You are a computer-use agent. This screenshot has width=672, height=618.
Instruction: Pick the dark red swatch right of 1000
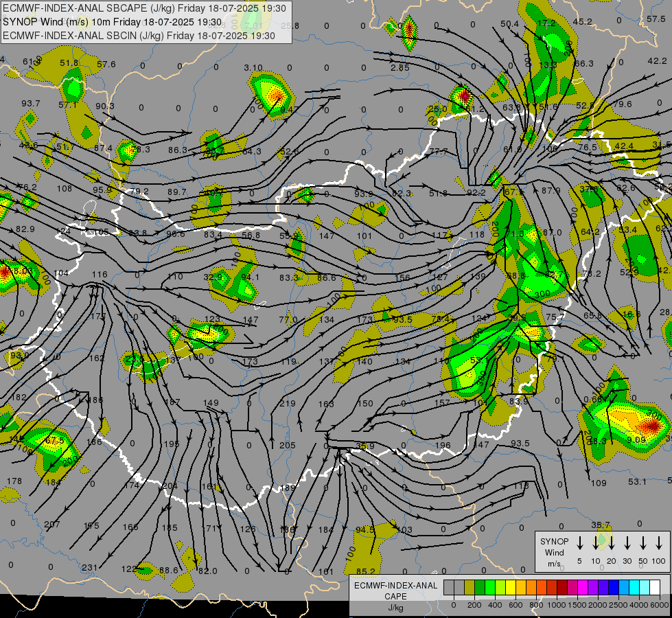[x=562, y=587]
